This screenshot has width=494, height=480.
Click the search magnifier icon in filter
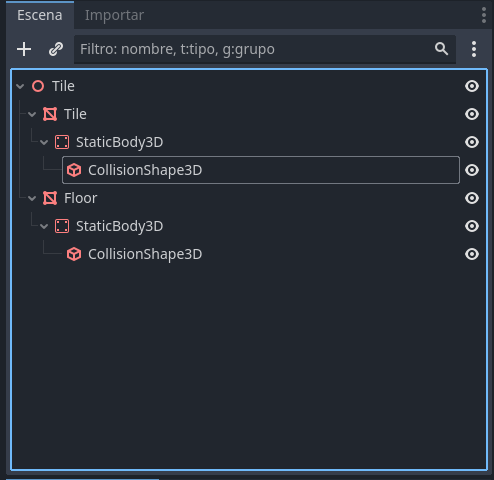[441, 49]
